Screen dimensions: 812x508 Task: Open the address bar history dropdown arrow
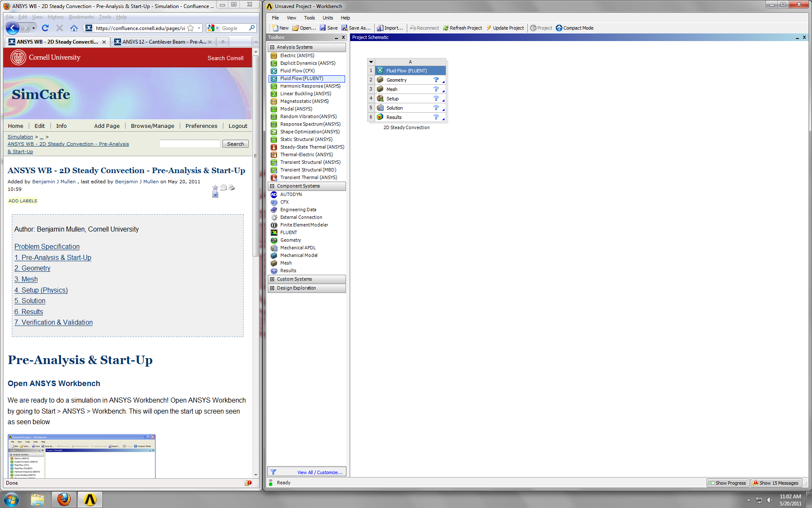tap(199, 28)
